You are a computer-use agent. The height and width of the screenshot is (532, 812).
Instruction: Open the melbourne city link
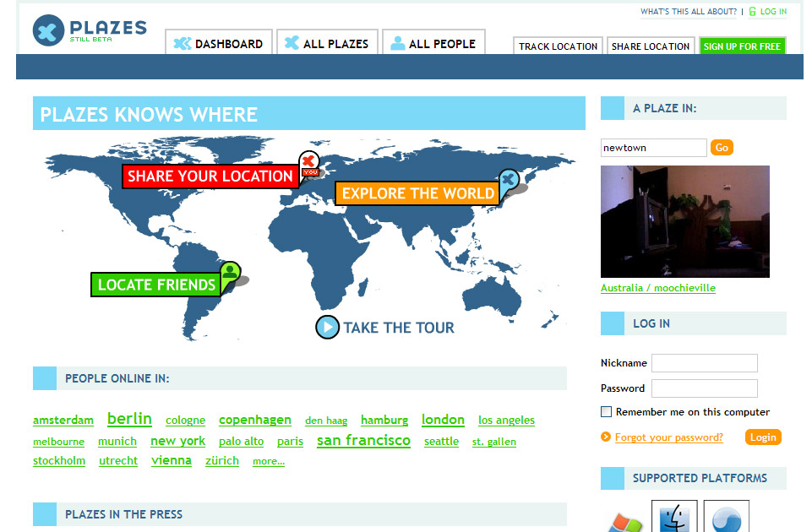click(58, 442)
